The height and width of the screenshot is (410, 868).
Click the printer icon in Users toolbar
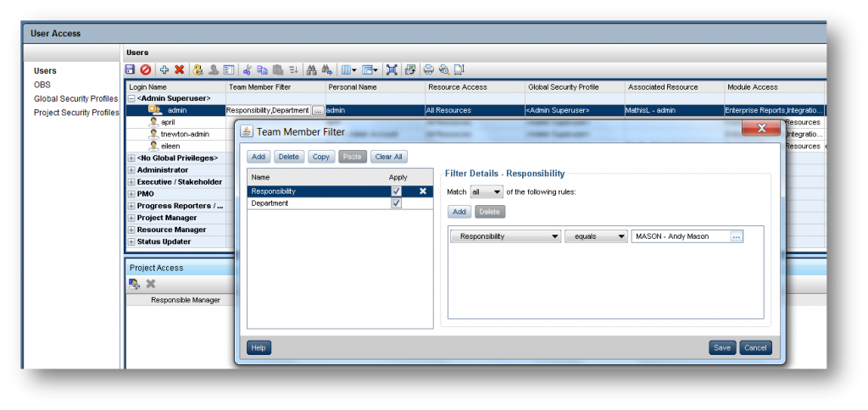[429, 69]
